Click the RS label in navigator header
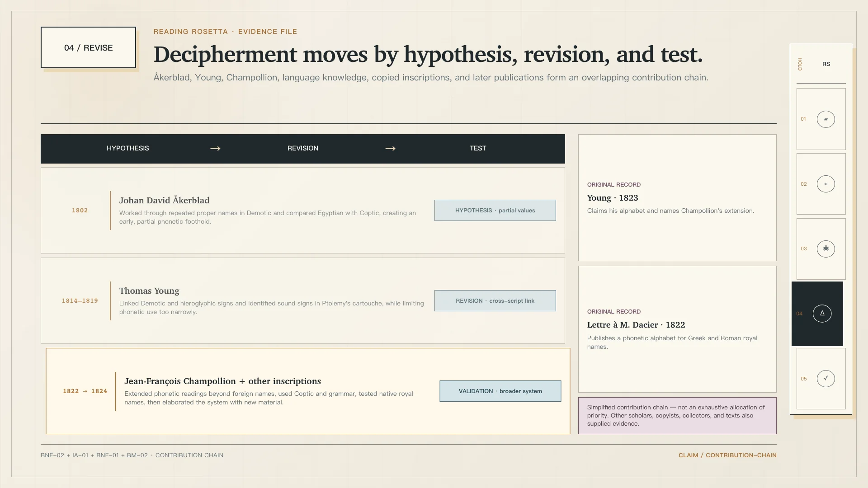The image size is (868, 488). pos(826,64)
